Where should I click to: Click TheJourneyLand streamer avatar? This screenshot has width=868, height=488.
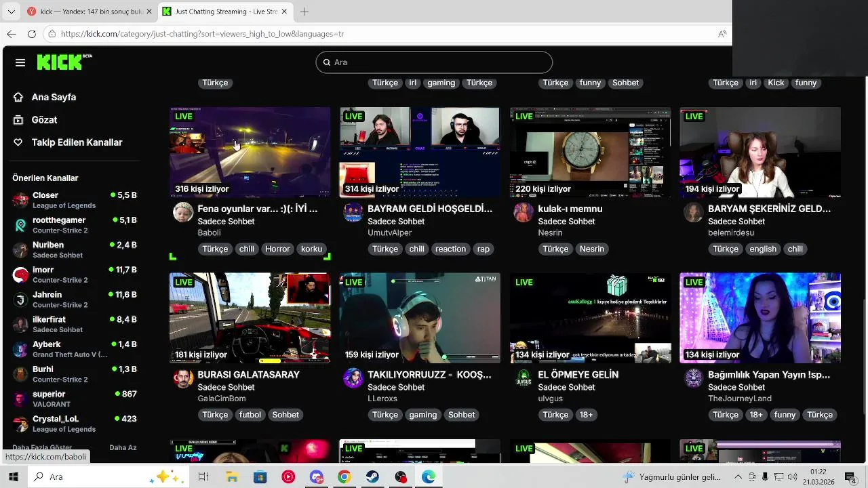point(693,378)
